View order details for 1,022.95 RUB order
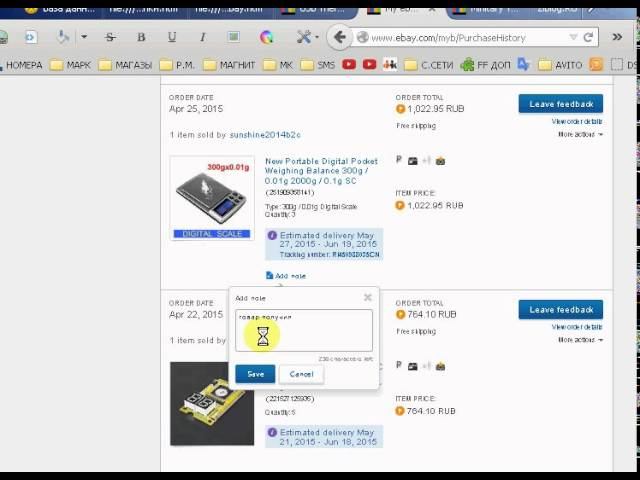This screenshot has height=480, width=640. (x=577, y=122)
